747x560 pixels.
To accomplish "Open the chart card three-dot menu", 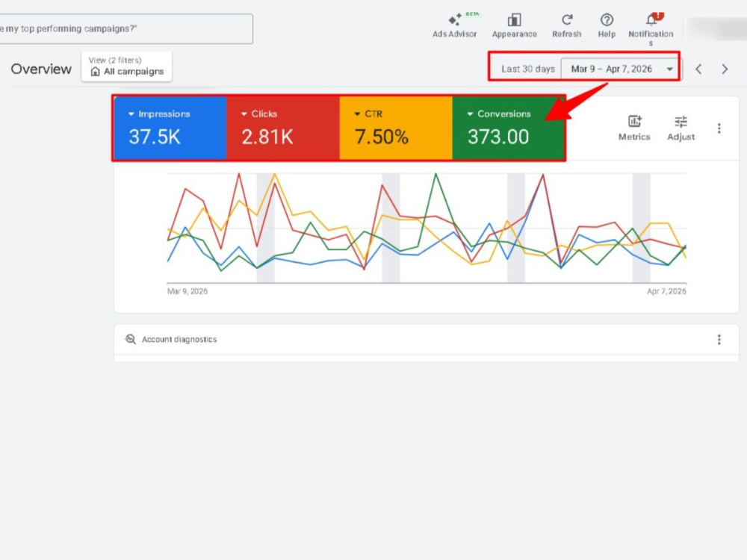I will click(x=719, y=128).
